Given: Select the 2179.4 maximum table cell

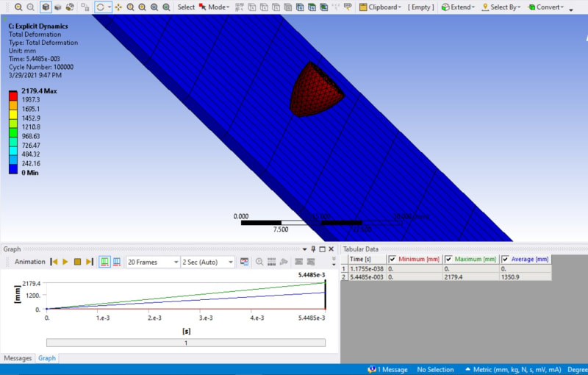Looking at the screenshot, I should pos(471,276).
